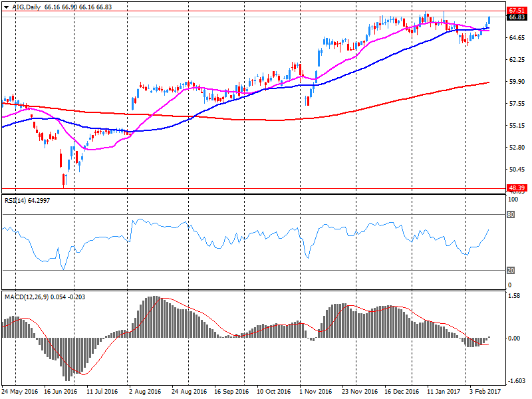
Task: Click the RSI 100 scale label
Action: pyautogui.click(x=513, y=199)
